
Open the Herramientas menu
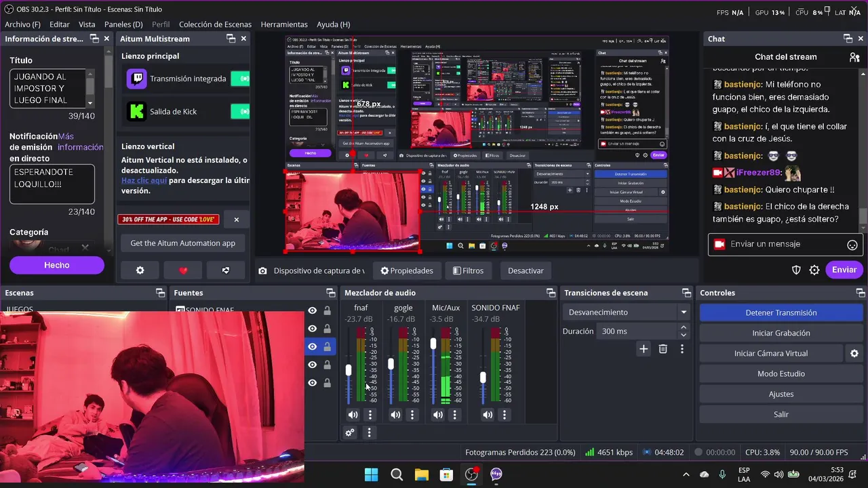click(284, 24)
